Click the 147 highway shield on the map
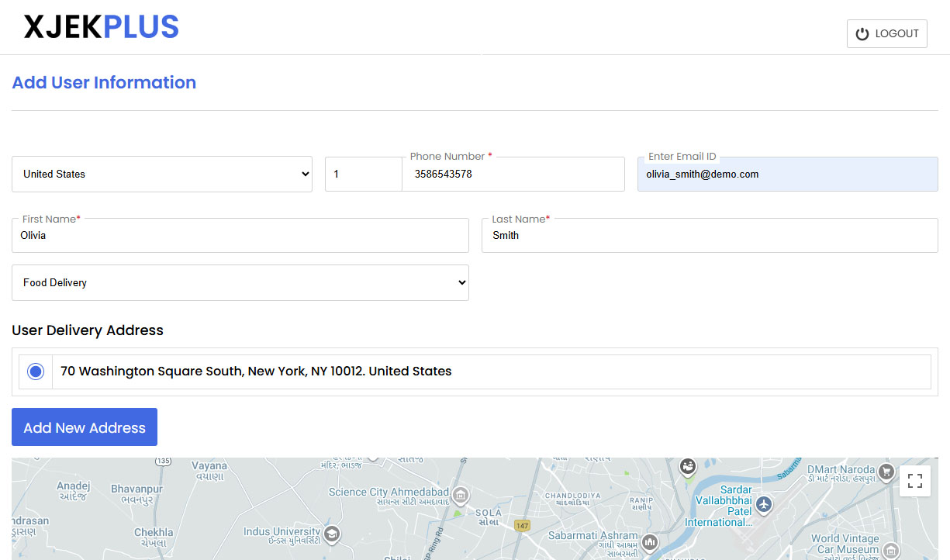The height and width of the screenshot is (560, 950). [x=523, y=524]
